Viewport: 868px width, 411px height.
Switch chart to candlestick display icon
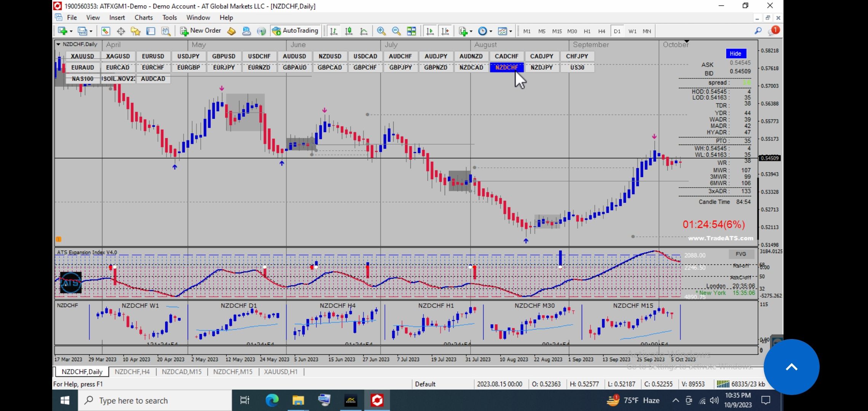(348, 31)
